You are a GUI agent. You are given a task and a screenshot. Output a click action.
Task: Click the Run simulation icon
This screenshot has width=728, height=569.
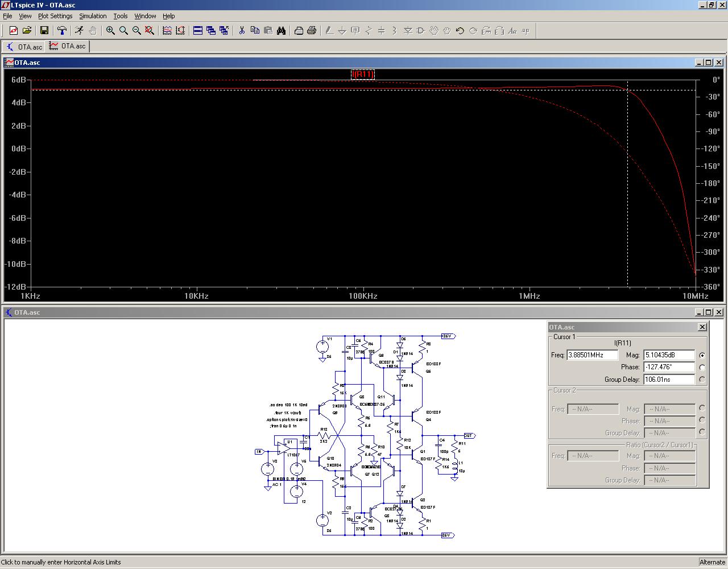click(79, 31)
